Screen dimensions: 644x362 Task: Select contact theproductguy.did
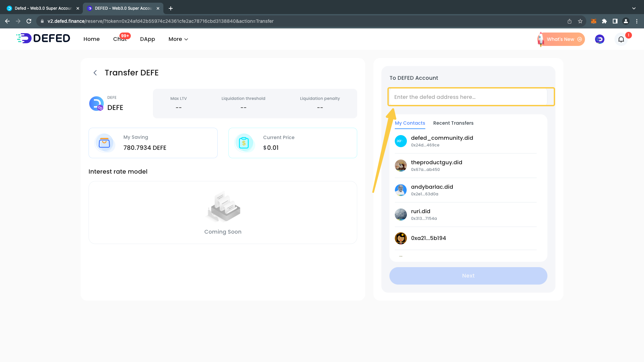[x=436, y=166]
